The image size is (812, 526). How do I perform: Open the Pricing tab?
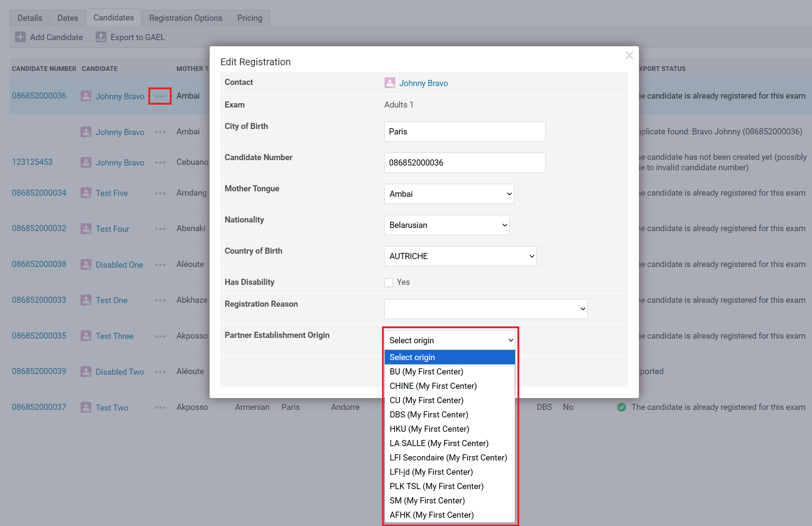[x=250, y=18]
